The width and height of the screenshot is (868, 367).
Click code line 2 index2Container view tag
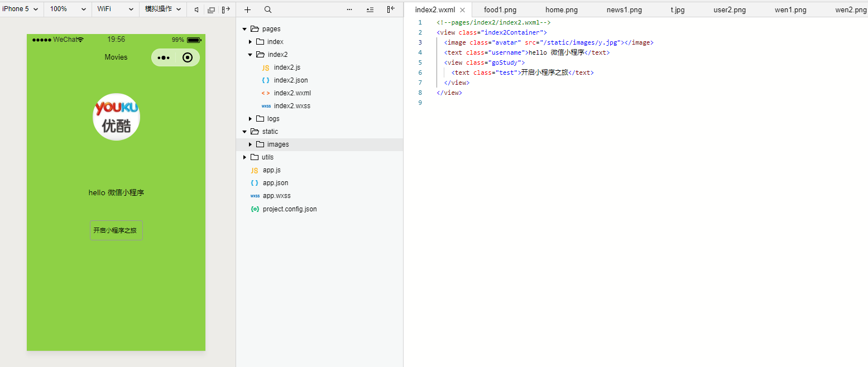coord(491,32)
